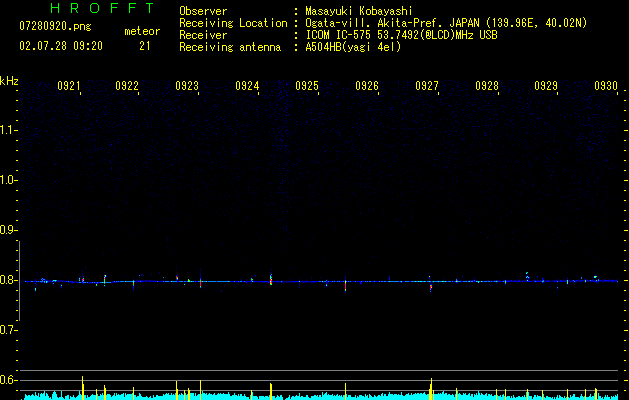Click the 1.0 kHz axis label

8,180
